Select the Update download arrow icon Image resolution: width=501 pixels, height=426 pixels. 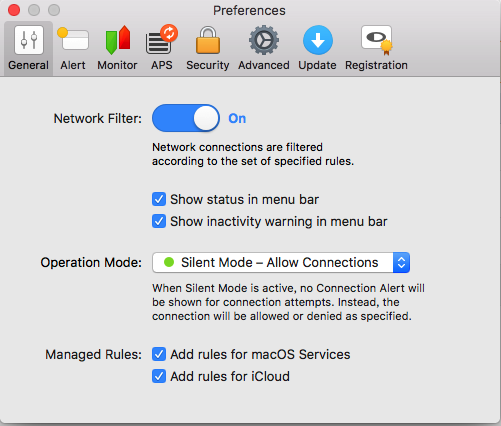pos(318,40)
